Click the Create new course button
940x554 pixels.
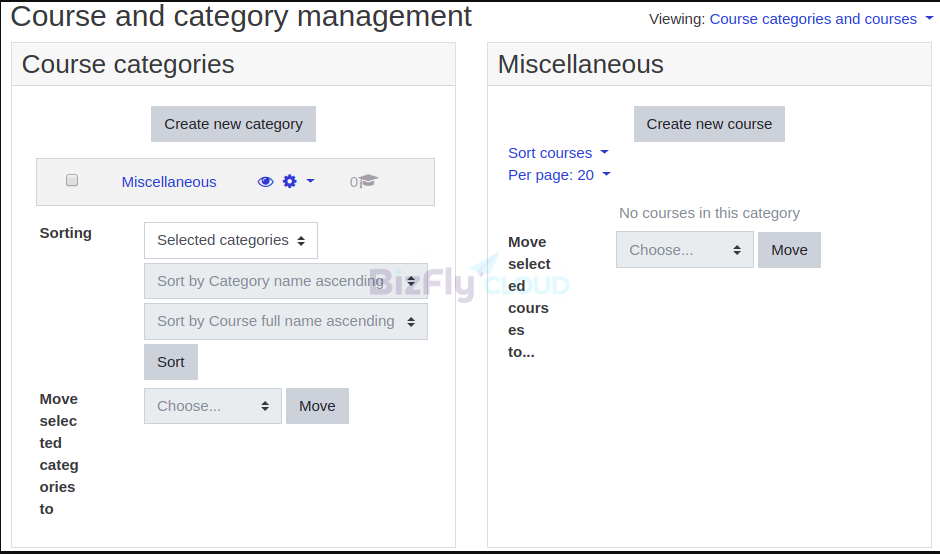click(x=709, y=124)
